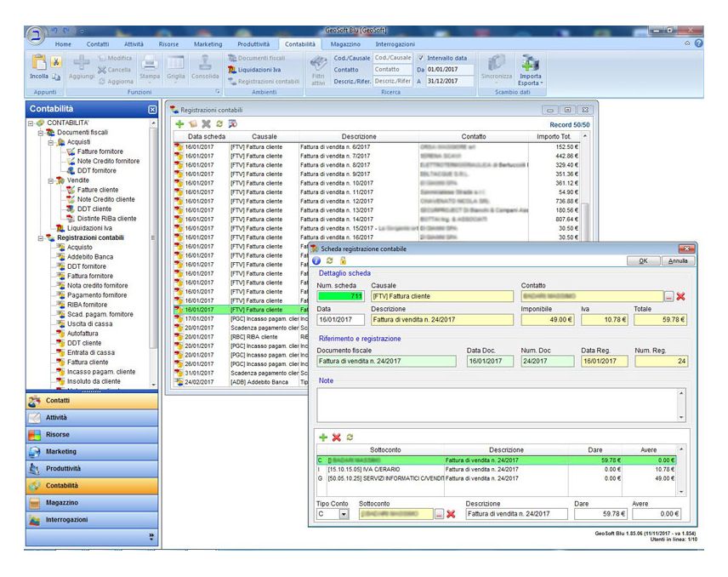Screen dimensions: 728x577
Task: Open Interrogazioni in the navigation pane
Action: (92, 520)
